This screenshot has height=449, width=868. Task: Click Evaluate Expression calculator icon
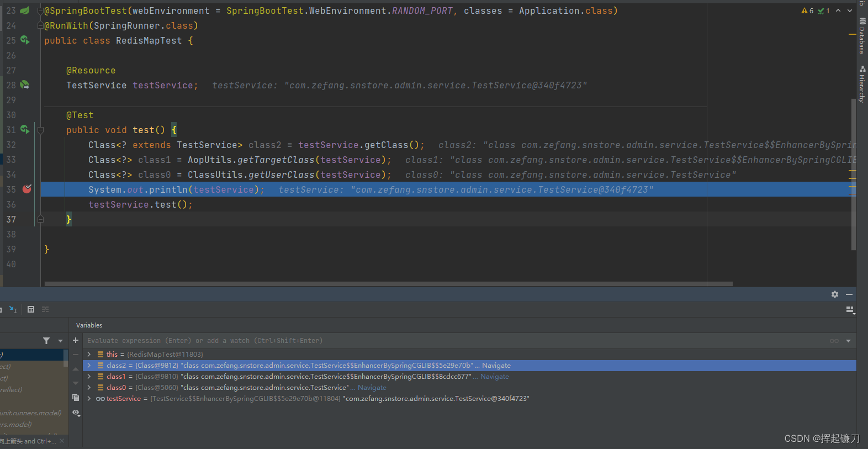pyautogui.click(x=31, y=309)
